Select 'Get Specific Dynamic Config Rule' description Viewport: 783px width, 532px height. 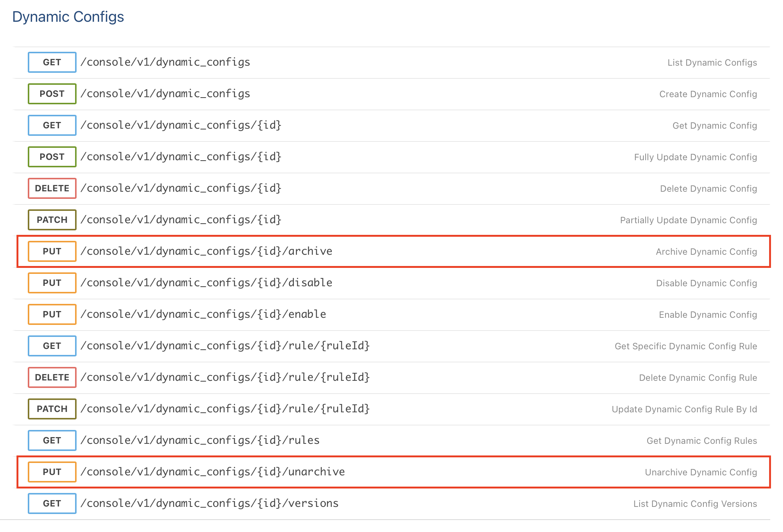coord(686,346)
